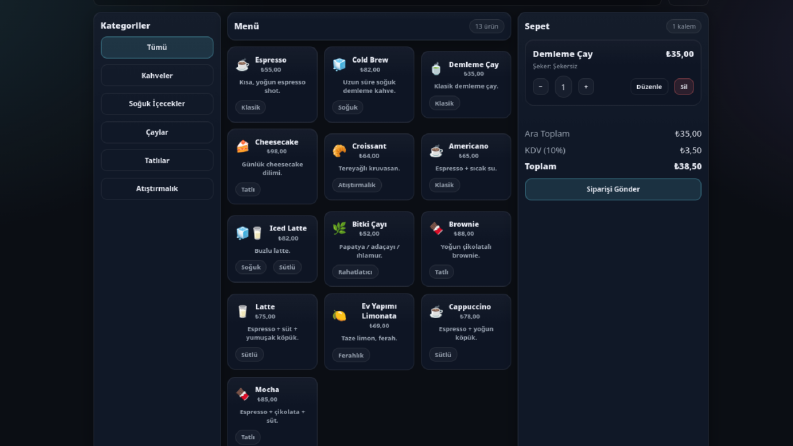This screenshot has width=793, height=446.
Task: Increase Demleme Çay quantity with plus
Action: 586,86
